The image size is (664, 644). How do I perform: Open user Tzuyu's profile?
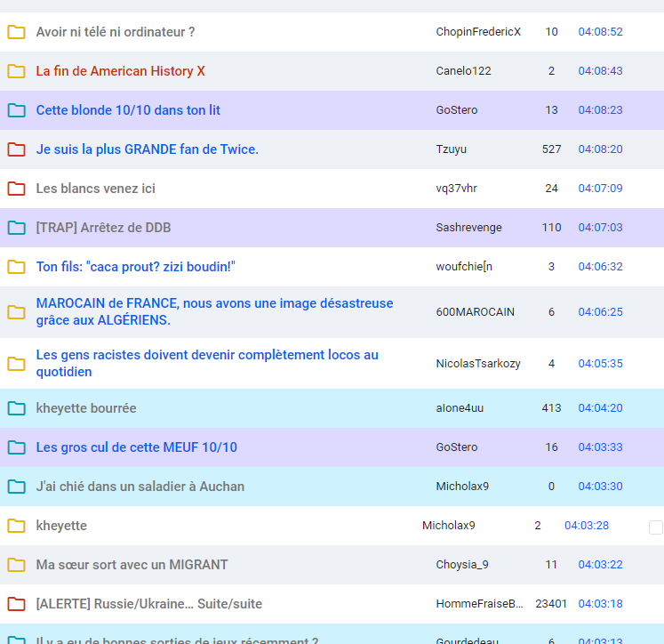pyautogui.click(x=452, y=149)
